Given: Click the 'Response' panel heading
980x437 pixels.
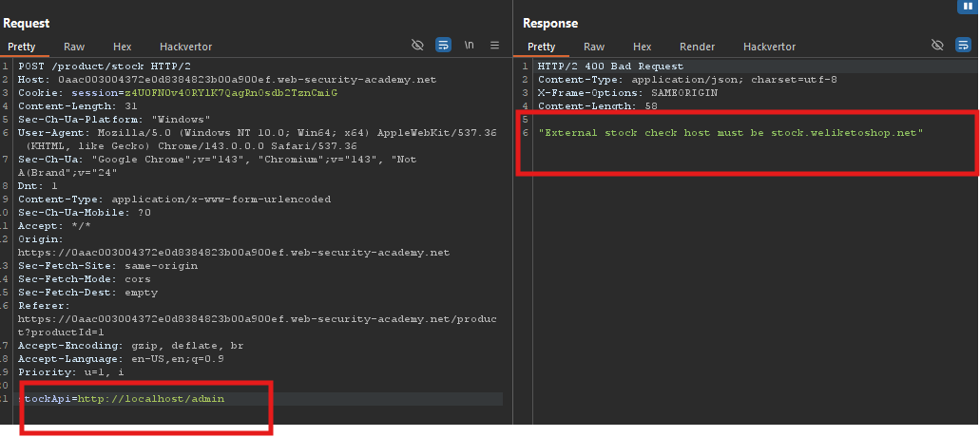Looking at the screenshot, I should click(550, 23).
